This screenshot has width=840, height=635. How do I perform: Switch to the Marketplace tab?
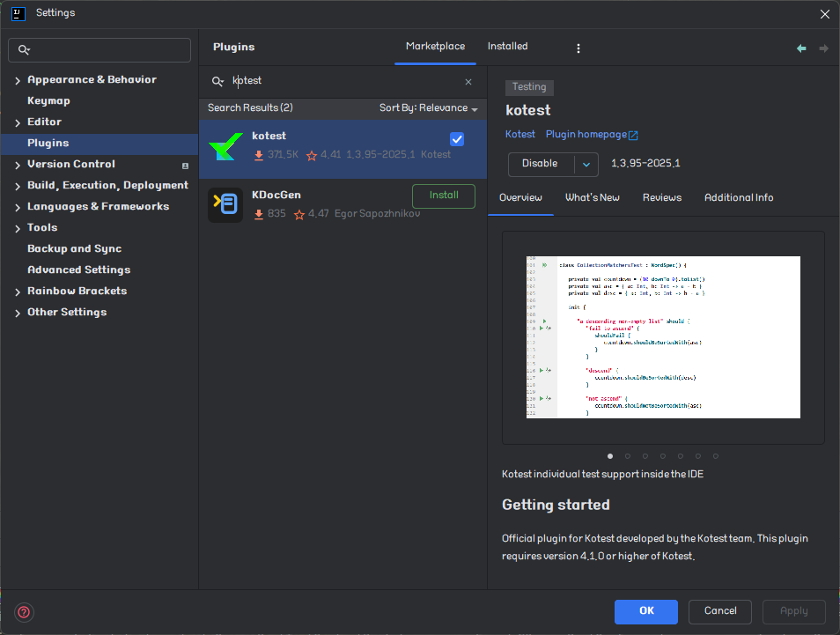435,47
